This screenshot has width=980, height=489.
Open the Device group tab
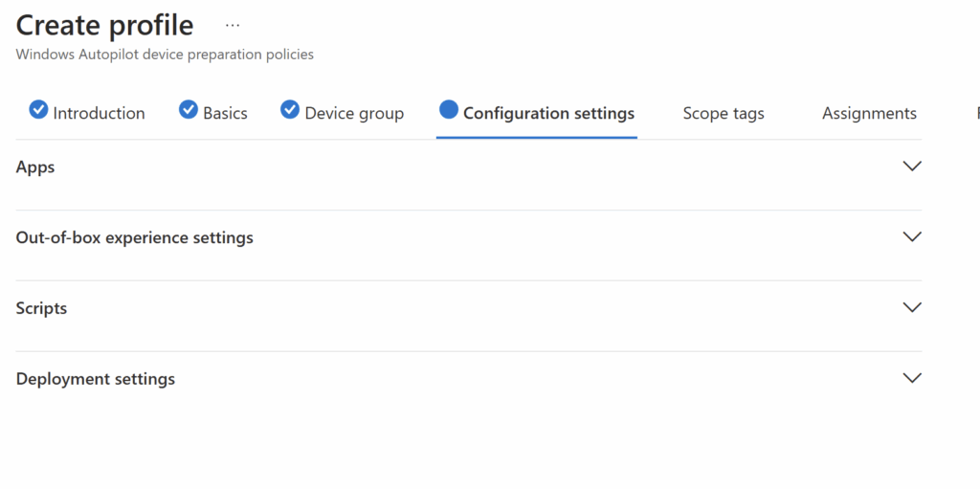click(x=354, y=113)
